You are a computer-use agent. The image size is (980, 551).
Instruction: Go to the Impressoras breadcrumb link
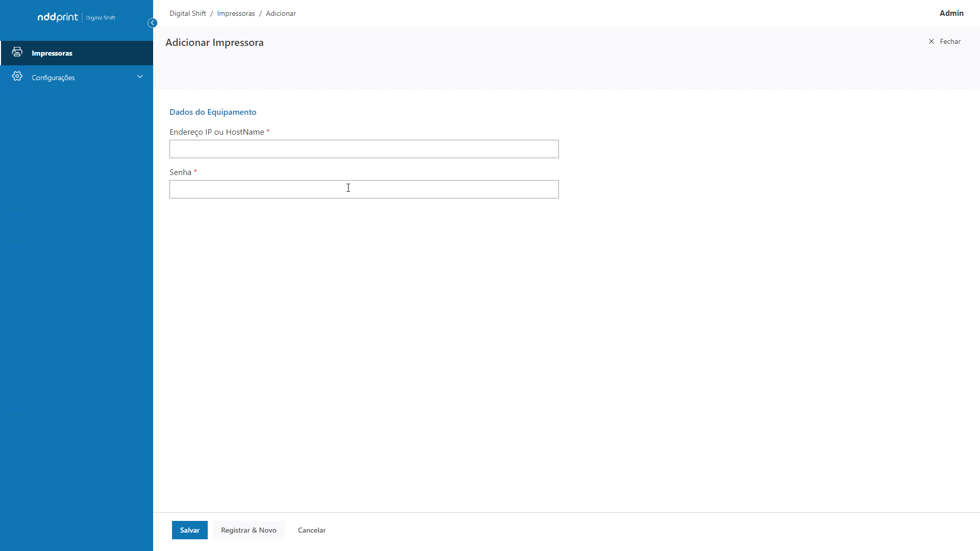coord(236,13)
